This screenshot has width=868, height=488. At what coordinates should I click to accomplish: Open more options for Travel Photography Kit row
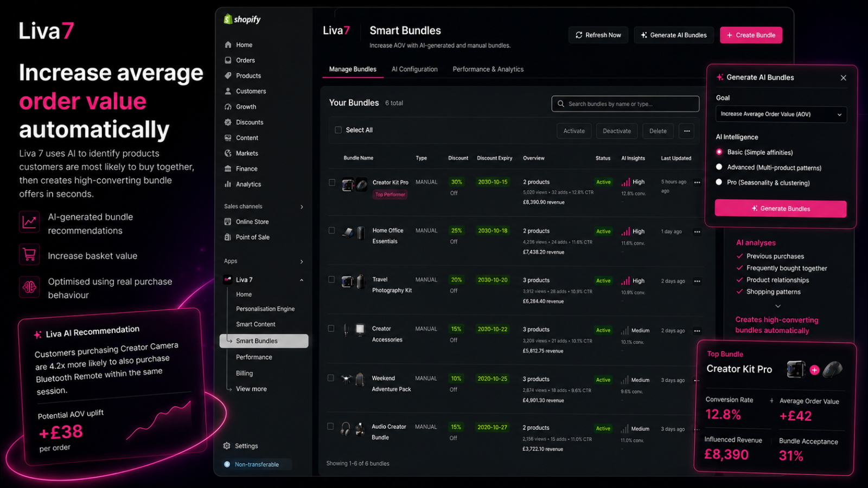(697, 281)
